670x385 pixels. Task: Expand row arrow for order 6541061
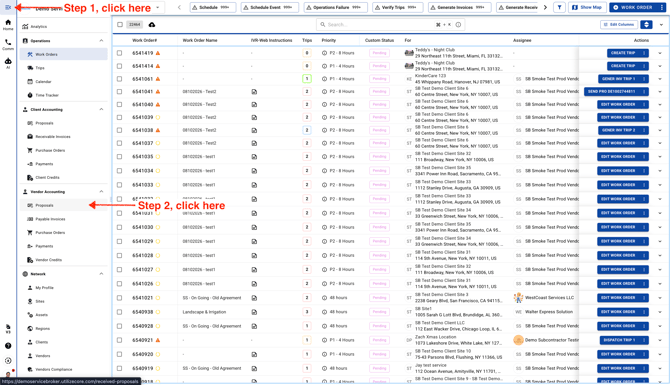[660, 79]
